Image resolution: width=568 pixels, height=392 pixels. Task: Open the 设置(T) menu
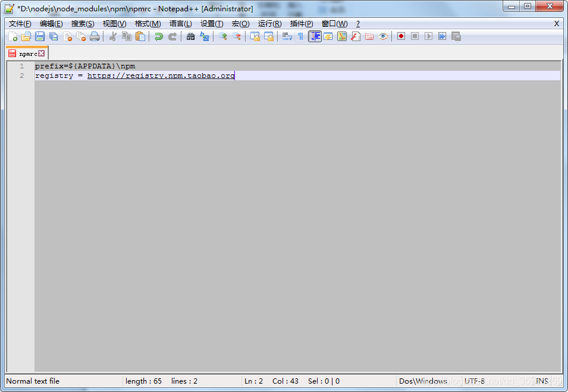click(212, 24)
